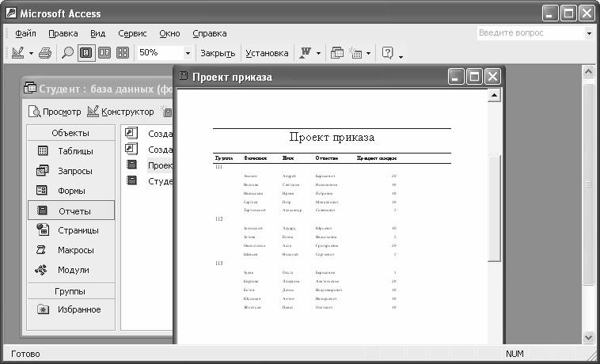Toggle Multiple Pages view button

[x=123, y=53]
